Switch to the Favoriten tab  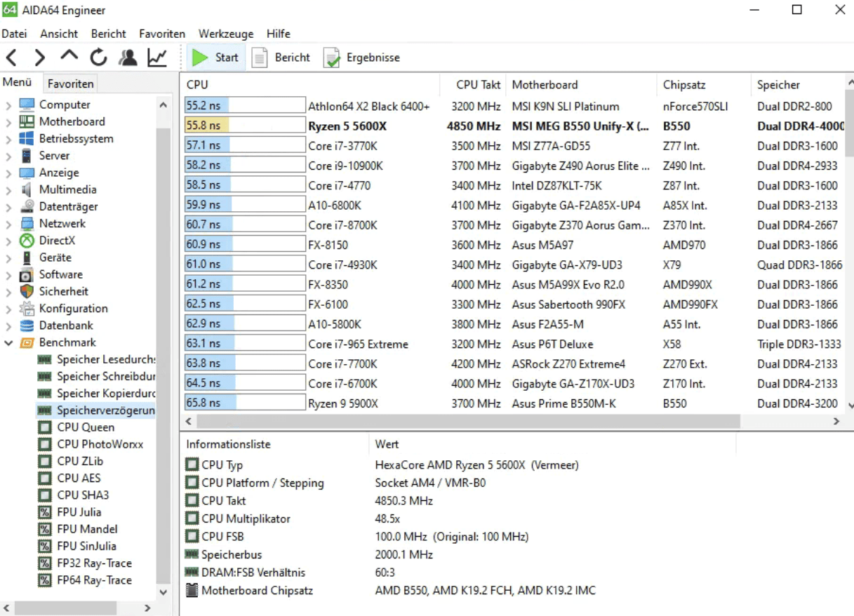click(x=70, y=83)
